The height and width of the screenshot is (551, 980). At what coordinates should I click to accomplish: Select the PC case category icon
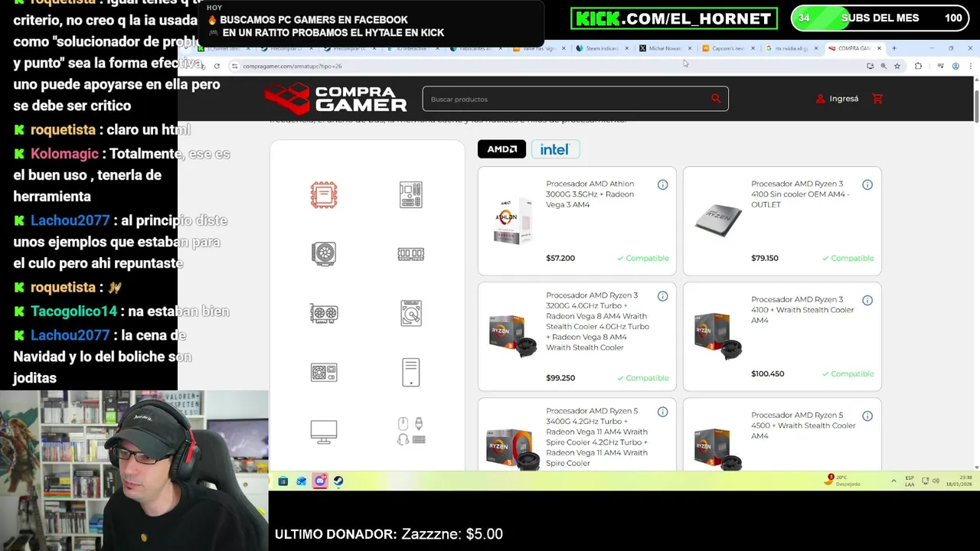pyautogui.click(x=411, y=373)
